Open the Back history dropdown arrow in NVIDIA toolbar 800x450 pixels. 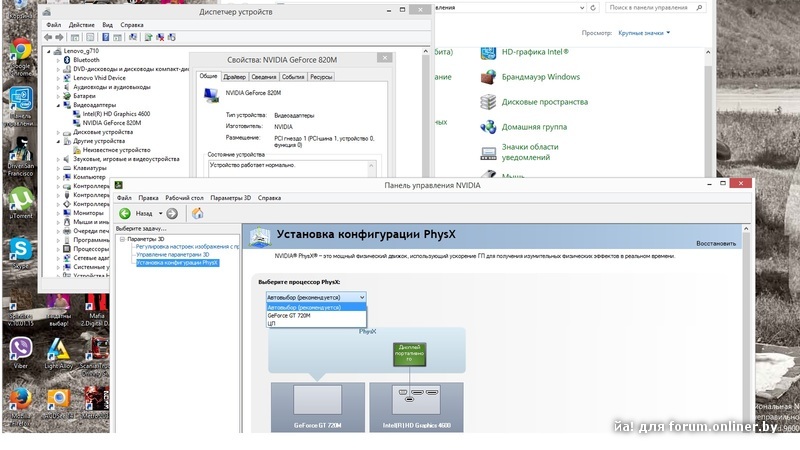coord(160,213)
